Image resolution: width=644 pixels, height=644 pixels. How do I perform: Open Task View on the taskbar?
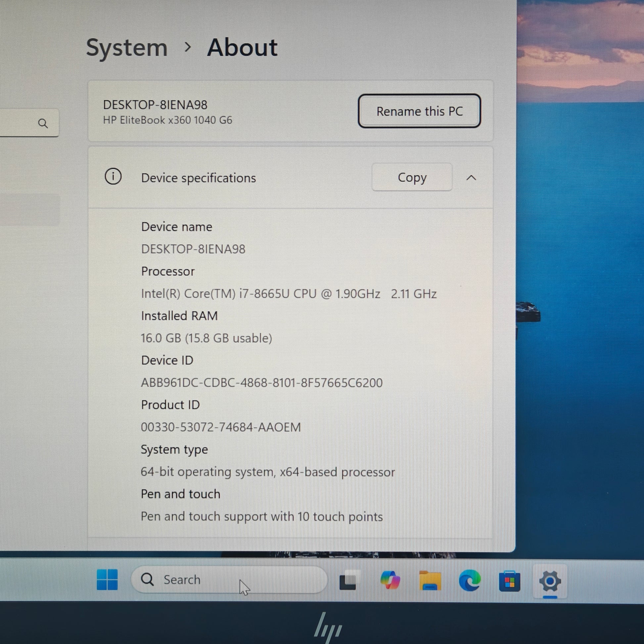click(349, 580)
